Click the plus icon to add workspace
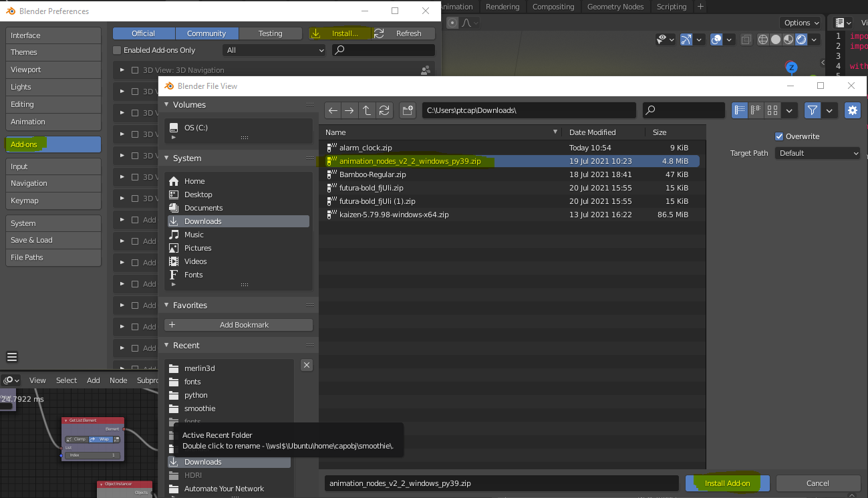 [x=700, y=7]
